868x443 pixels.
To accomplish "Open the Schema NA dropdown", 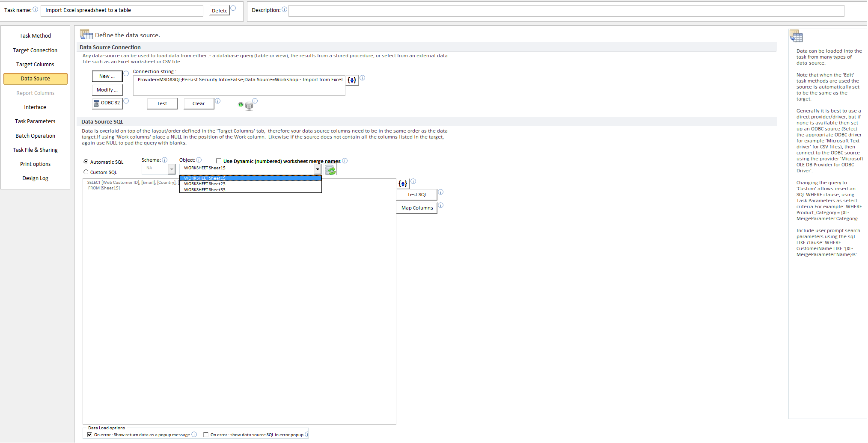I will coord(172,169).
